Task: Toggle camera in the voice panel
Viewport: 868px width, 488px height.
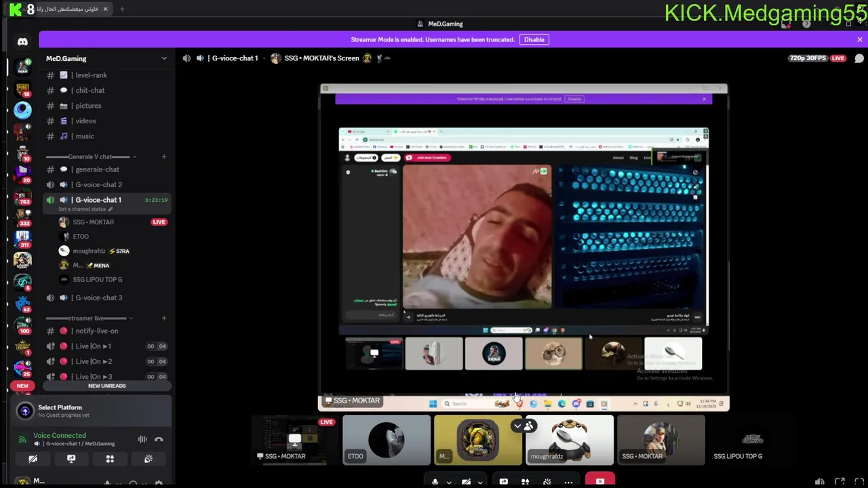Action: (33, 459)
